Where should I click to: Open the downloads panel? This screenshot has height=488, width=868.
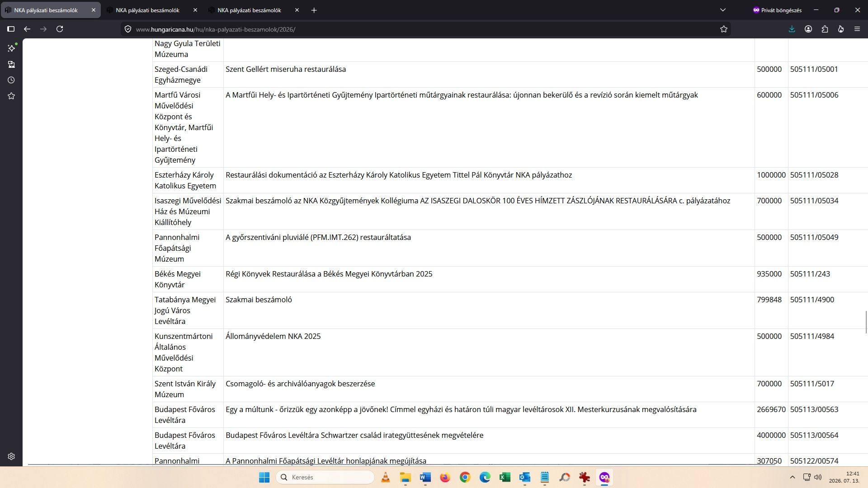tap(792, 29)
